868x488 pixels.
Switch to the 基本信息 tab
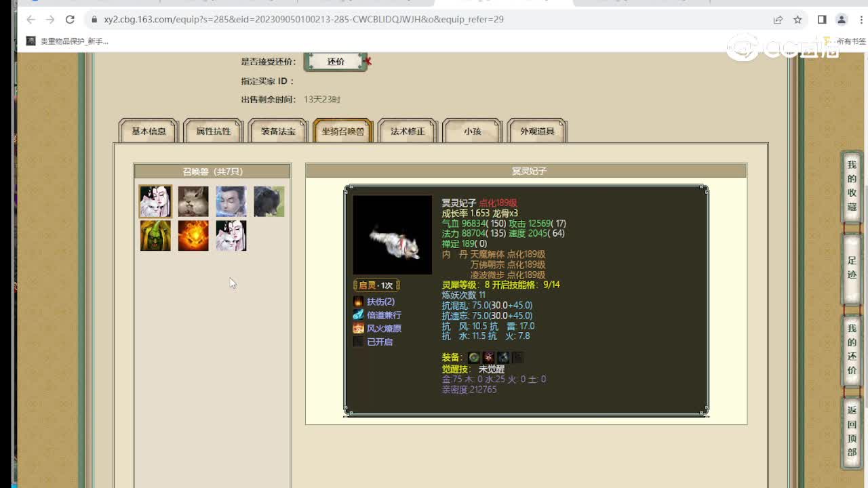149,131
